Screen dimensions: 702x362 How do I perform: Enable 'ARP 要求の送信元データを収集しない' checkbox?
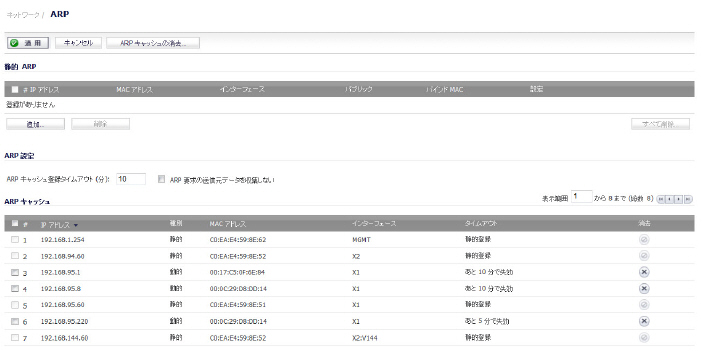162,179
